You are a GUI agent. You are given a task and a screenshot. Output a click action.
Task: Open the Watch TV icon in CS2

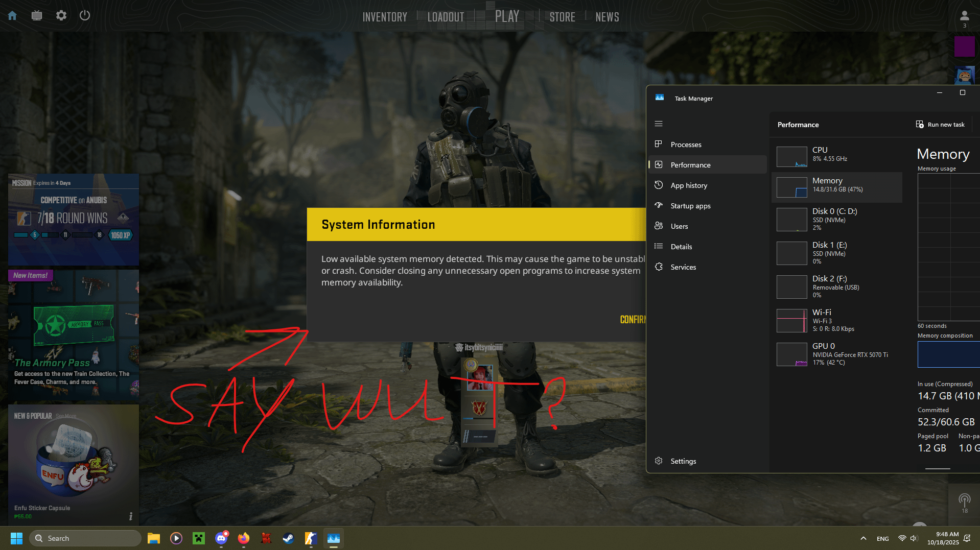37,15
